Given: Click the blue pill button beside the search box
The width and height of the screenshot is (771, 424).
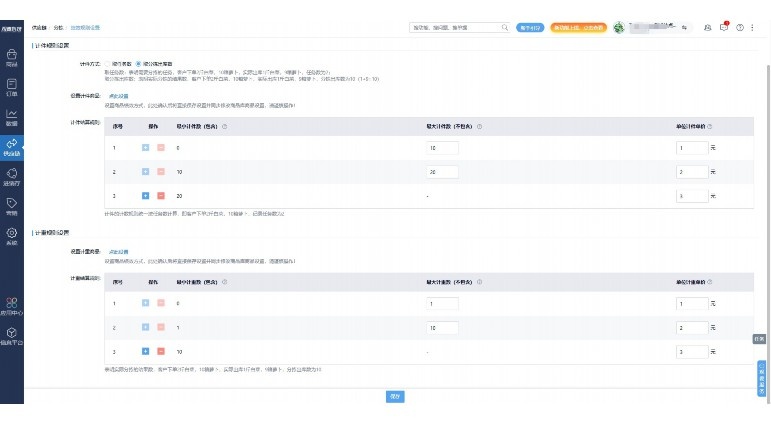Looking at the screenshot, I should [x=530, y=28].
